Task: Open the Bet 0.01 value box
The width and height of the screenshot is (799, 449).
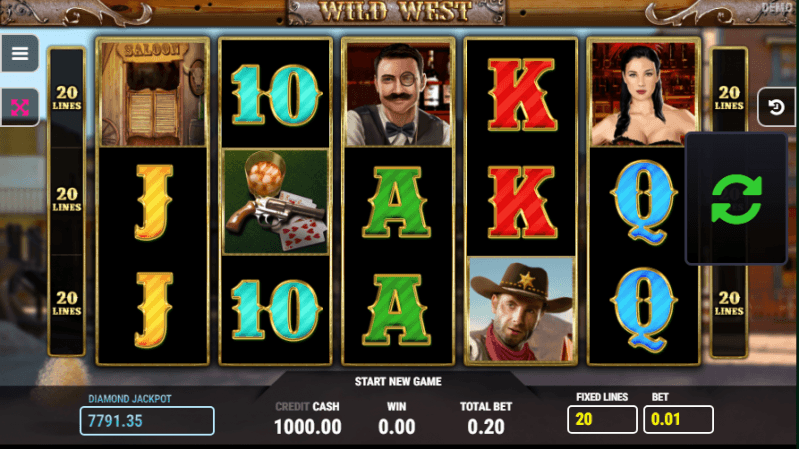Action: [x=678, y=419]
